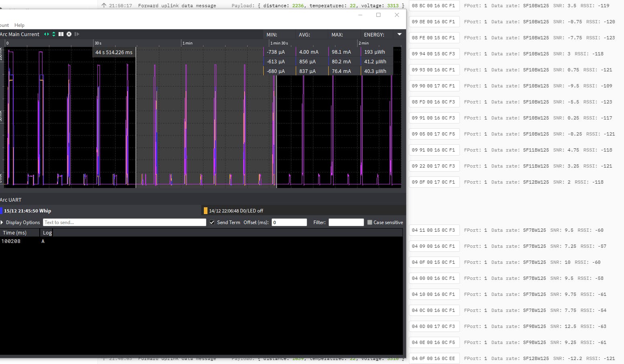Click the Offset (ms) input field
624x364 pixels.
[x=289, y=222]
